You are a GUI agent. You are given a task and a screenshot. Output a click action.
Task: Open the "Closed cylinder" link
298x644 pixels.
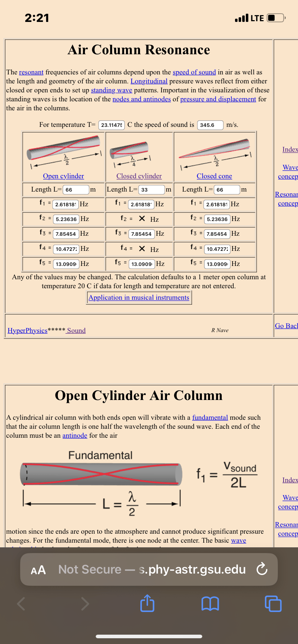(x=139, y=176)
